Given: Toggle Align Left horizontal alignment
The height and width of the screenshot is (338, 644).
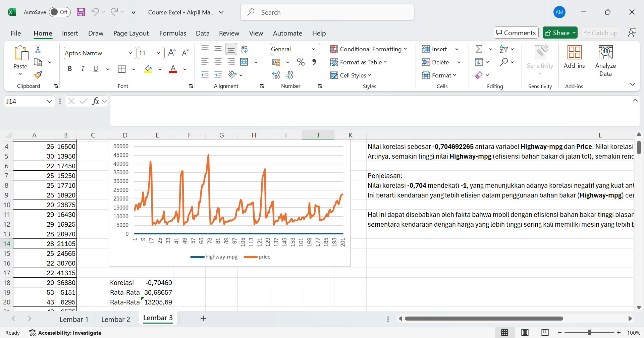Looking at the screenshot, I should [x=205, y=62].
